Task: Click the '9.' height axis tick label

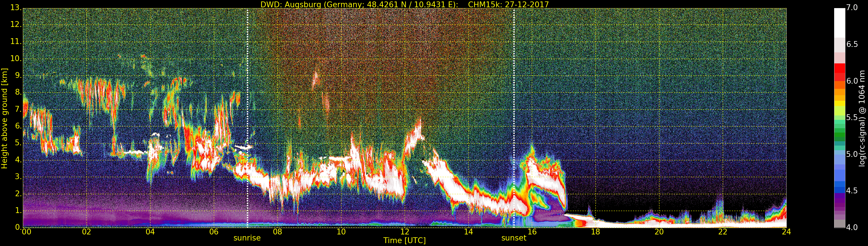Action: pos(18,76)
